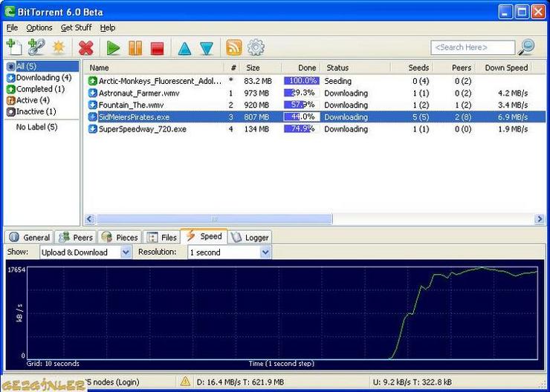Click the Search Here input field
Screen dimensions: 550x392
point(473,48)
